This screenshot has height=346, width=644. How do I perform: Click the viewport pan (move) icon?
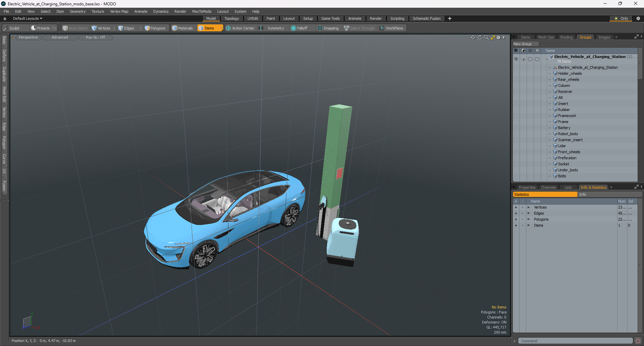473,38
